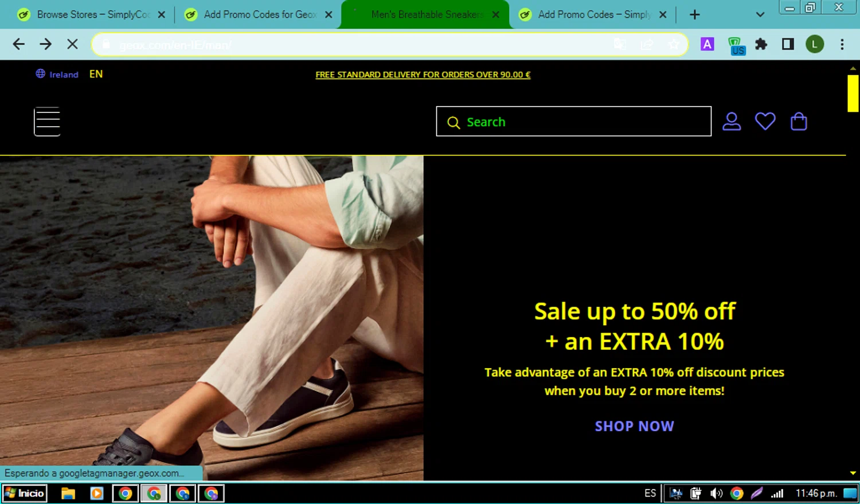Open the shopping bag icon
This screenshot has height=504, width=860.
tap(799, 122)
